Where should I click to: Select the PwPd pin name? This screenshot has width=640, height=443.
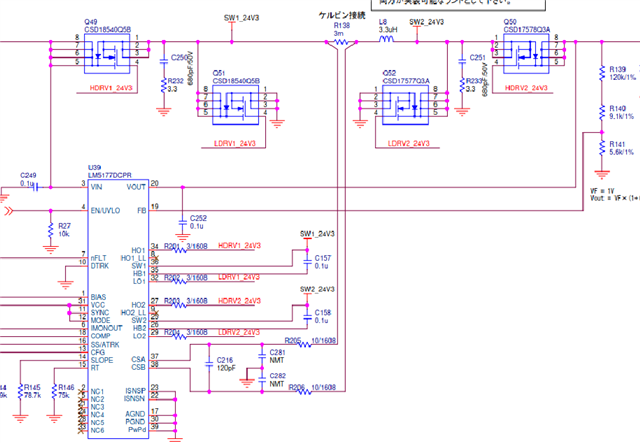(x=137, y=430)
